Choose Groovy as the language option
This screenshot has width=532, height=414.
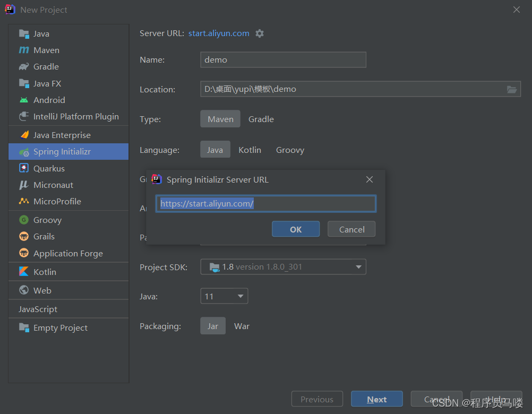click(290, 150)
